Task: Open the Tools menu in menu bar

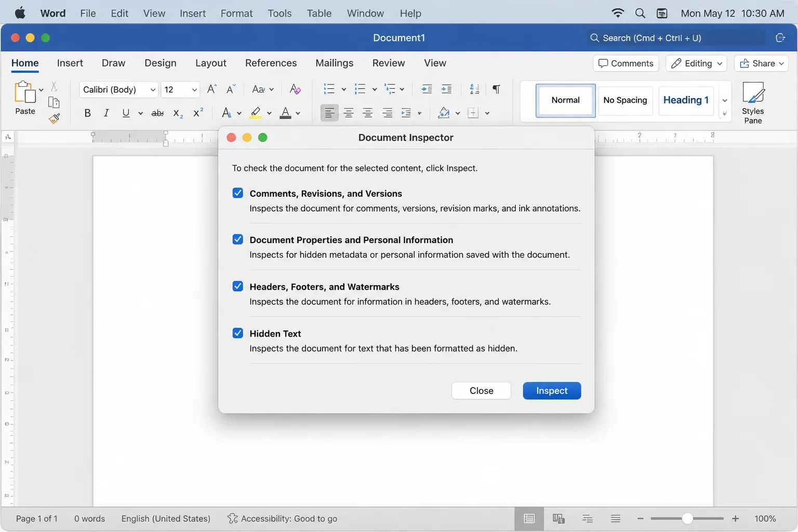Action: [x=280, y=13]
